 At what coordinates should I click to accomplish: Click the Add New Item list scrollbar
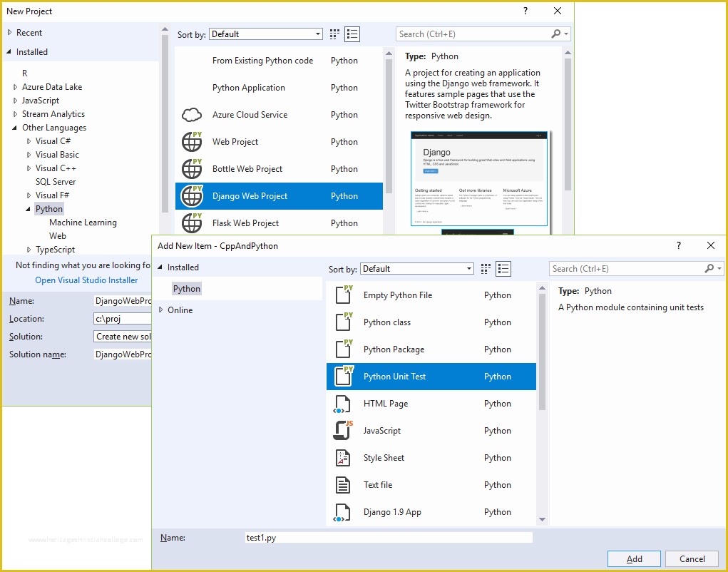(542, 352)
